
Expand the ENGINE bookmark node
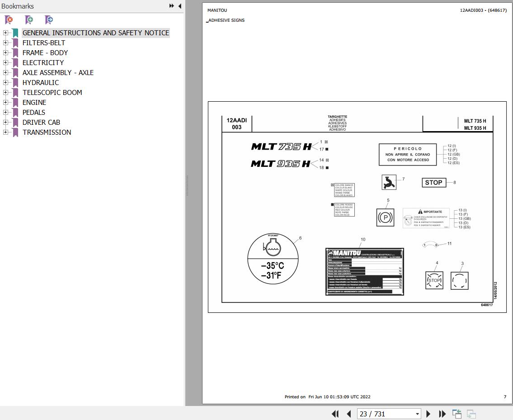click(5, 102)
